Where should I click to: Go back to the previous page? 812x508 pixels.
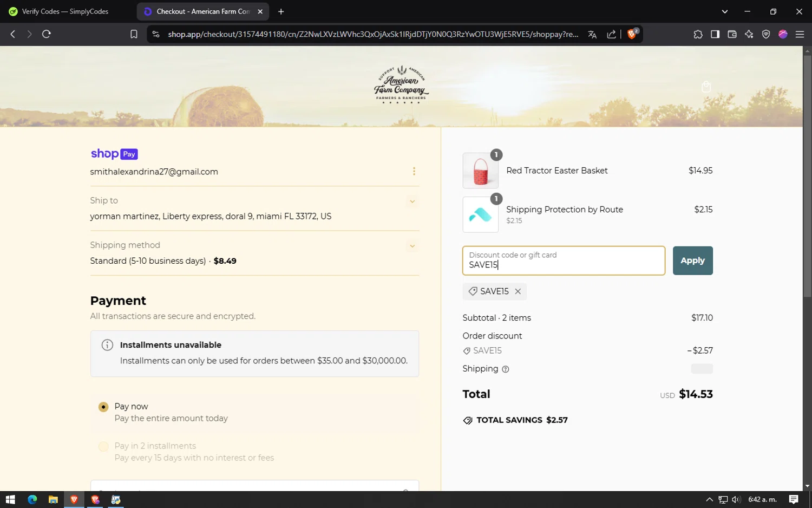click(x=13, y=34)
